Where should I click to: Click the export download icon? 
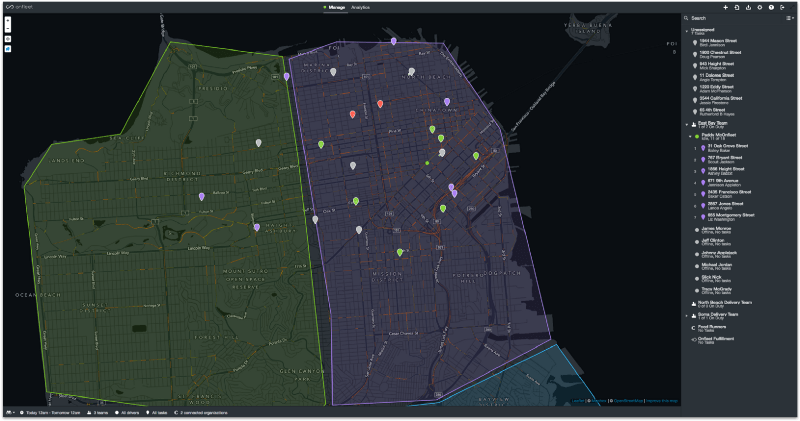tap(748, 7)
